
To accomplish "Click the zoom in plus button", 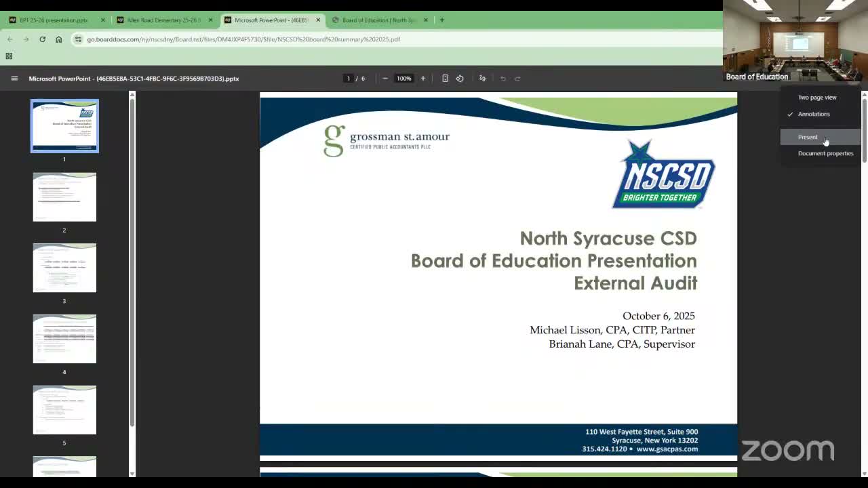I will pyautogui.click(x=423, y=79).
